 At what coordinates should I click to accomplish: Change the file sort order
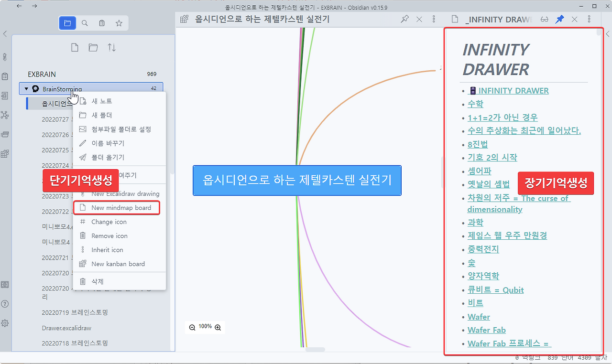(x=111, y=47)
